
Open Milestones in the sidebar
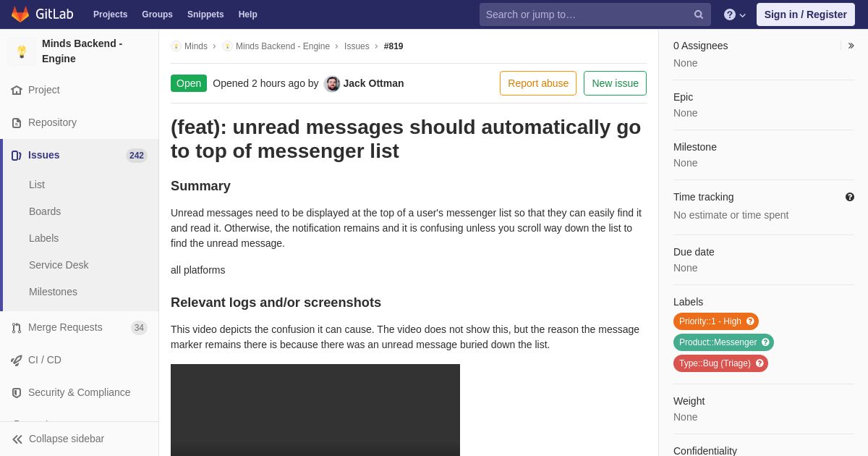(53, 292)
